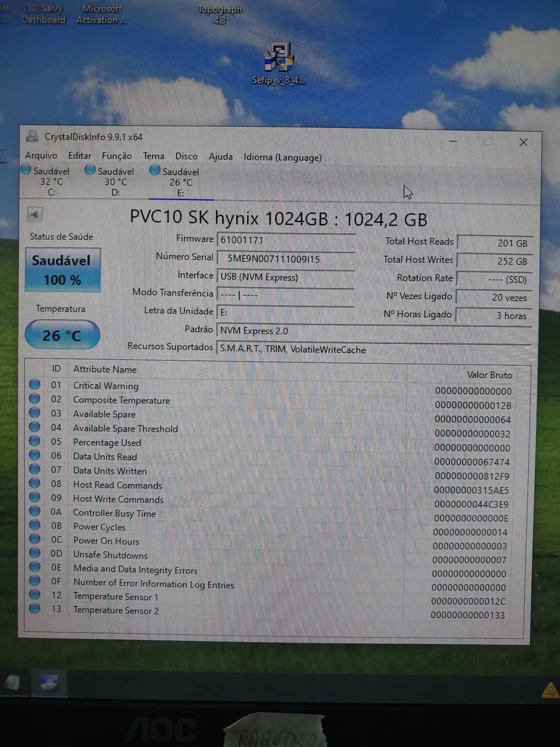This screenshot has height=747, width=560.
Task: Click the warning tray icon on taskbar
Action: (x=549, y=690)
